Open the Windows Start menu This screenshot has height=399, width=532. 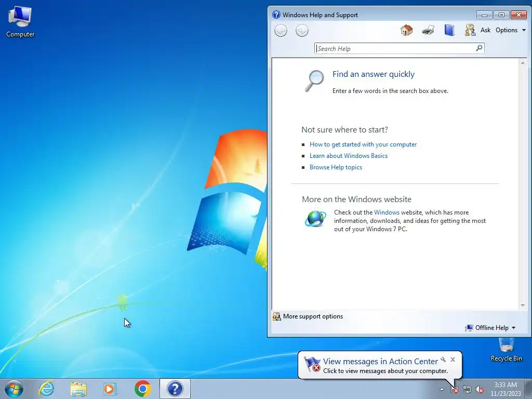[x=14, y=389]
